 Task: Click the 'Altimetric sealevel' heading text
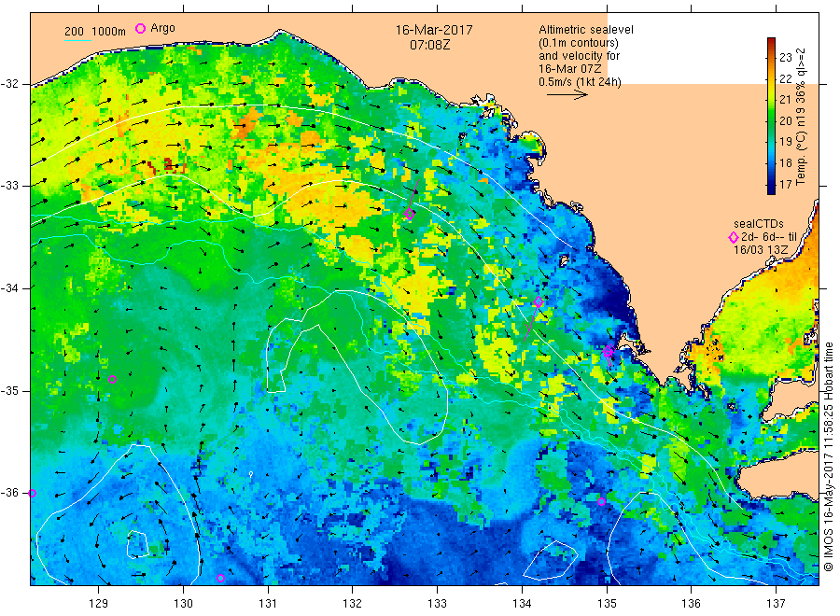tap(586, 30)
